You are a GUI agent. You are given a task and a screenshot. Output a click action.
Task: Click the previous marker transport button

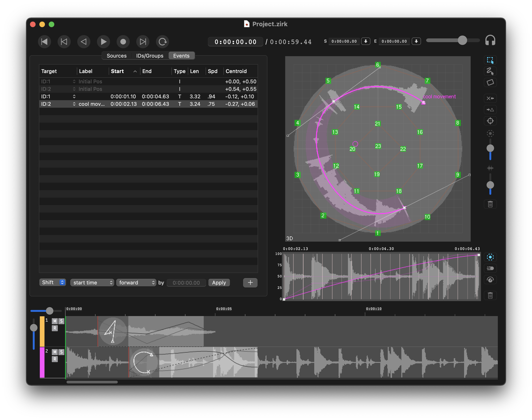pyautogui.click(x=64, y=42)
